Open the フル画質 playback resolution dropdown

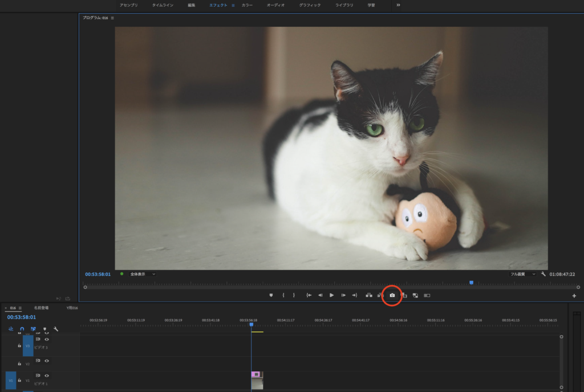pyautogui.click(x=522, y=274)
